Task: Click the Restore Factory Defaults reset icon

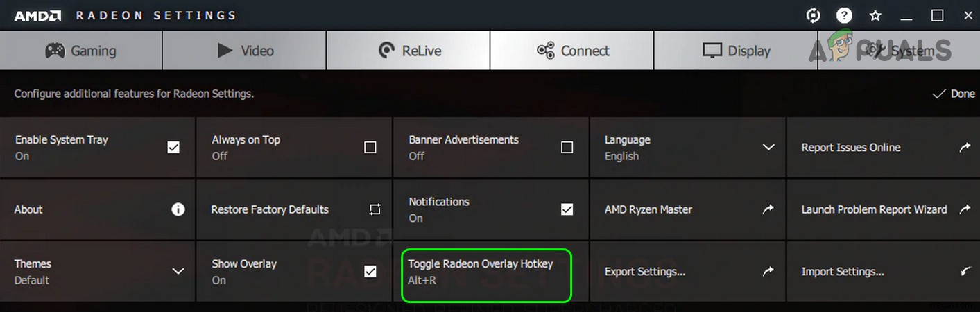Action: 375,209
